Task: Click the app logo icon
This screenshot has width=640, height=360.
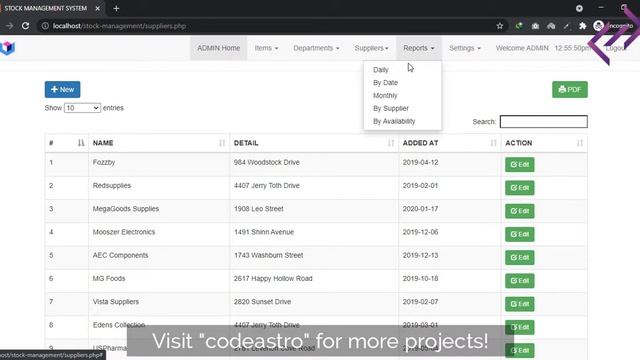Action: (8, 48)
